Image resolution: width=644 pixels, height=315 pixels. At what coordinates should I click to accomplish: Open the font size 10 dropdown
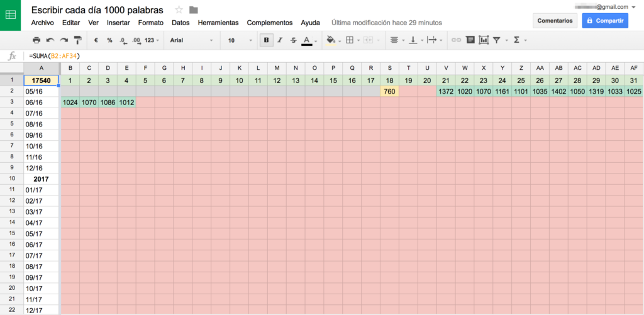click(240, 40)
